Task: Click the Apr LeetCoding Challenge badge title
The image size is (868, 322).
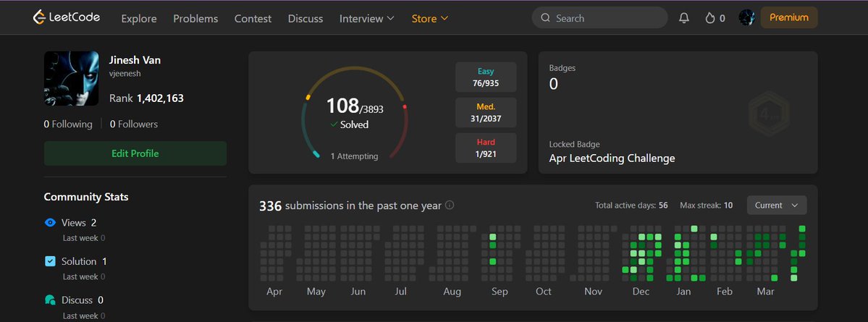Action: tap(612, 158)
